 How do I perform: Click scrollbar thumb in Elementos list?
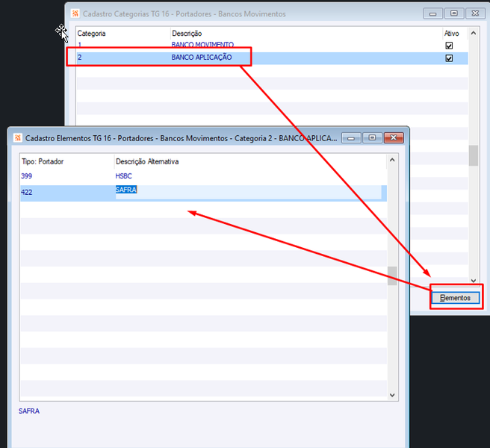[392, 276]
